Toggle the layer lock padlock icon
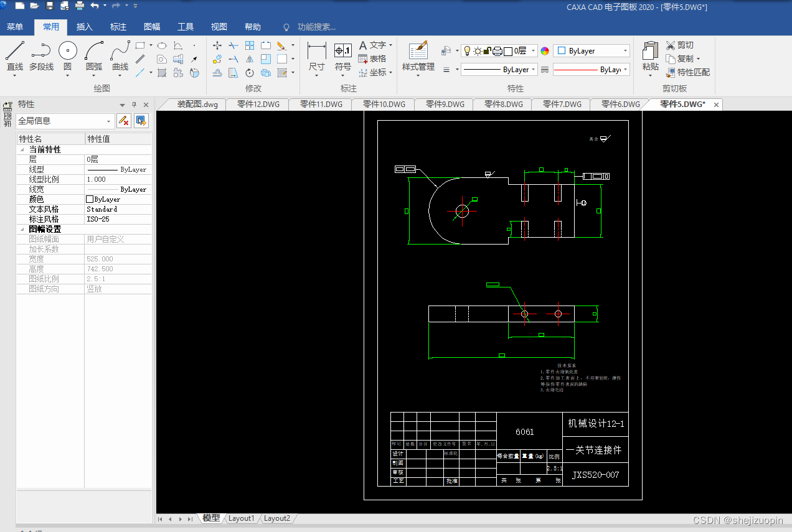 pyautogui.click(x=488, y=51)
